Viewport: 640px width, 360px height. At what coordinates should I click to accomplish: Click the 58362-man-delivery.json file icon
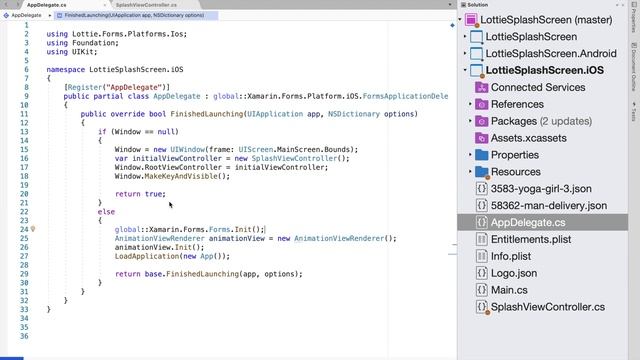tap(482, 205)
